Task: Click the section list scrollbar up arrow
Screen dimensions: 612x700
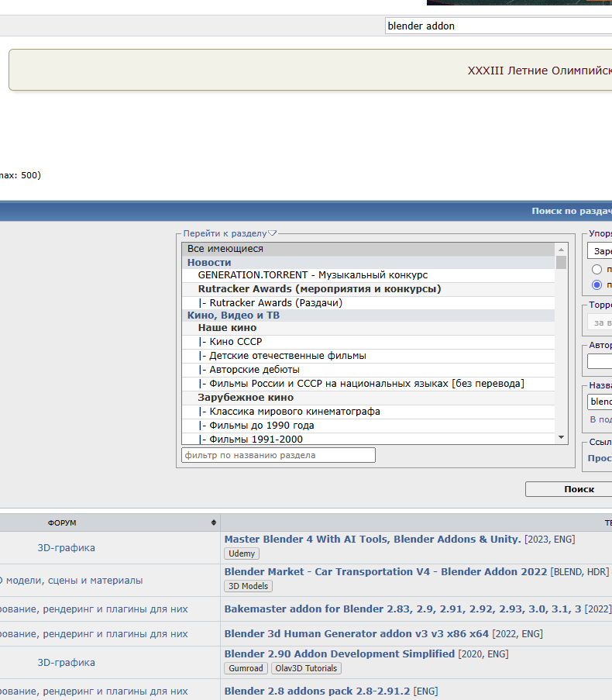Action: pyautogui.click(x=561, y=249)
